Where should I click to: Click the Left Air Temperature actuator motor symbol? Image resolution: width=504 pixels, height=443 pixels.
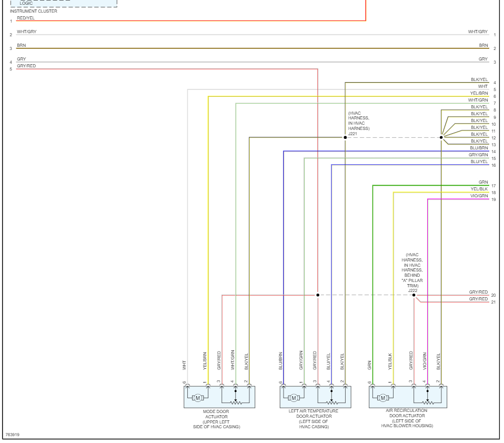294,398
